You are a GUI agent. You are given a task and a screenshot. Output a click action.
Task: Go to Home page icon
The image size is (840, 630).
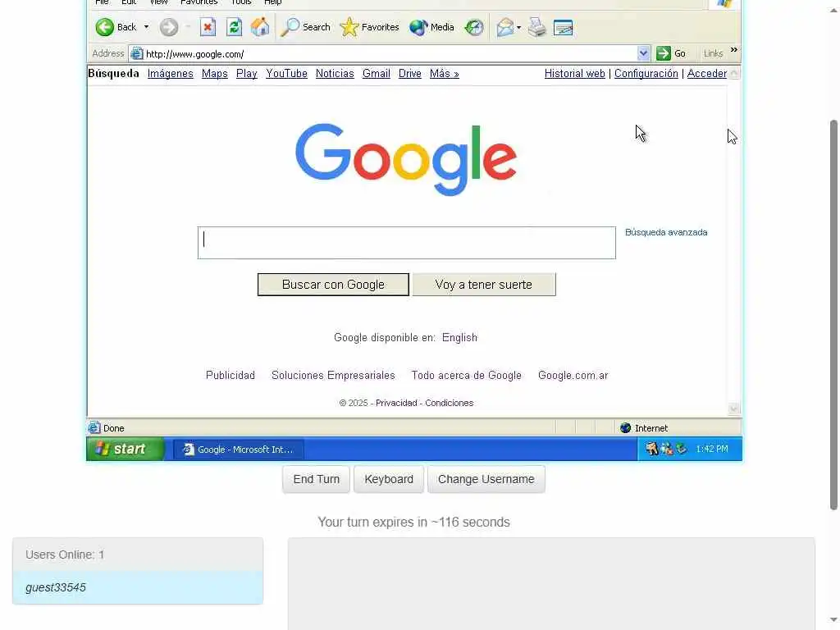(x=260, y=27)
